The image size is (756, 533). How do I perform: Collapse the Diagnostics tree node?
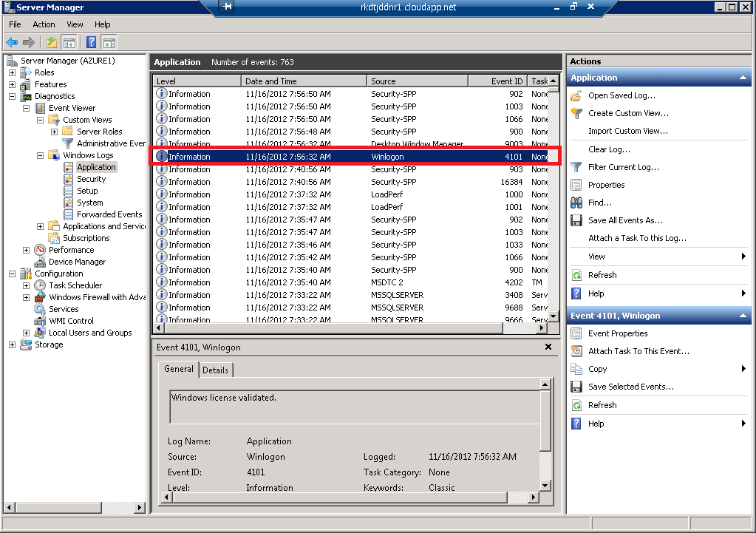click(12, 96)
